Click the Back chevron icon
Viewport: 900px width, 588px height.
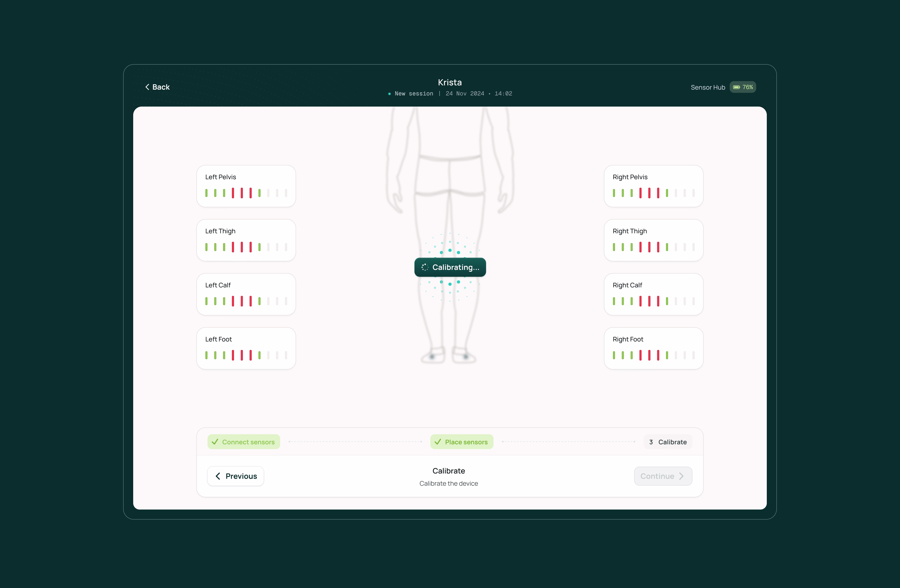pyautogui.click(x=148, y=87)
